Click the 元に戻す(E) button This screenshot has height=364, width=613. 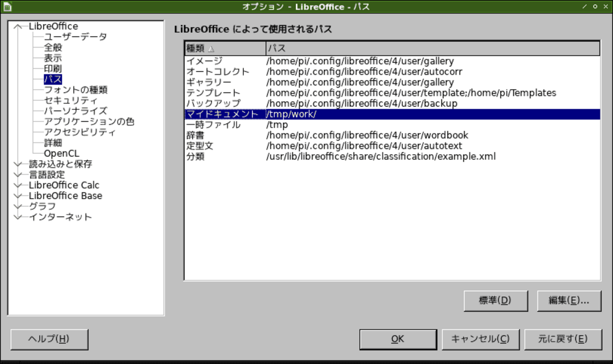[563, 339]
